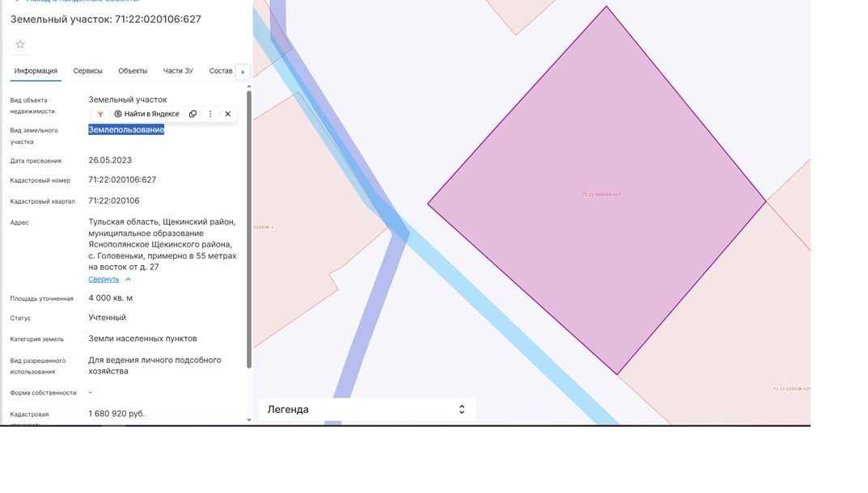Click value Земли населенных пунктов
The width and height of the screenshot is (868, 493).
[x=143, y=339]
